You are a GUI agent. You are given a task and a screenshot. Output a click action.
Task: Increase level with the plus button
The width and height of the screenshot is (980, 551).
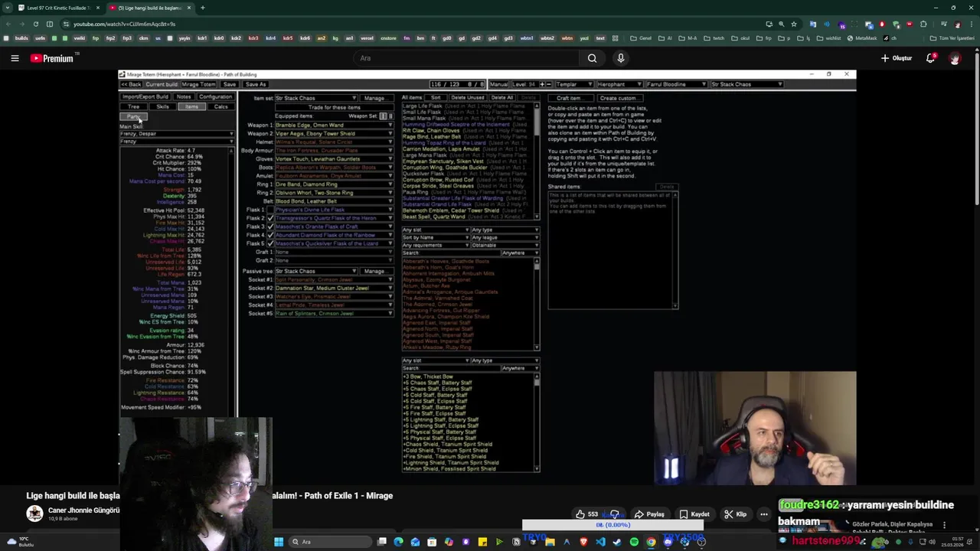click(542, 84)
